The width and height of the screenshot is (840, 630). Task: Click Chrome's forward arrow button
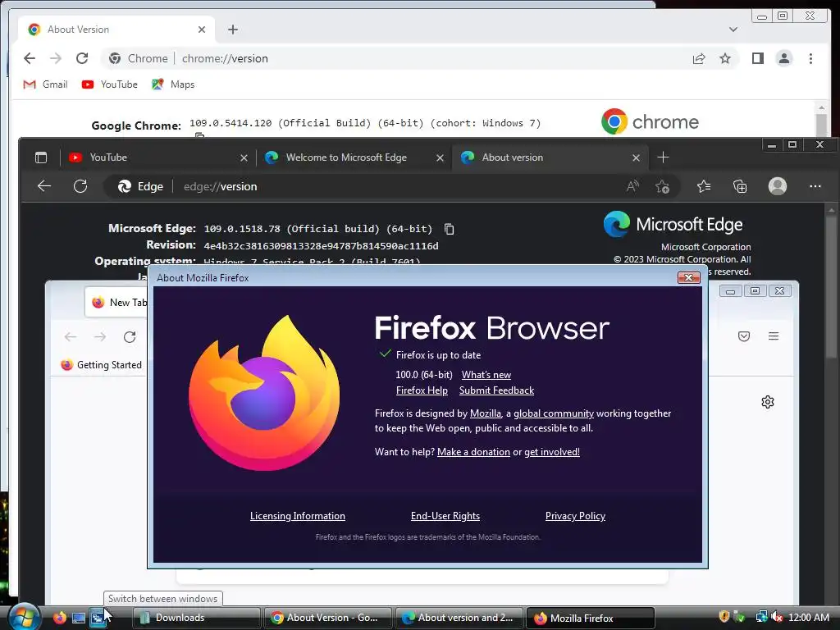coord(56,58)
